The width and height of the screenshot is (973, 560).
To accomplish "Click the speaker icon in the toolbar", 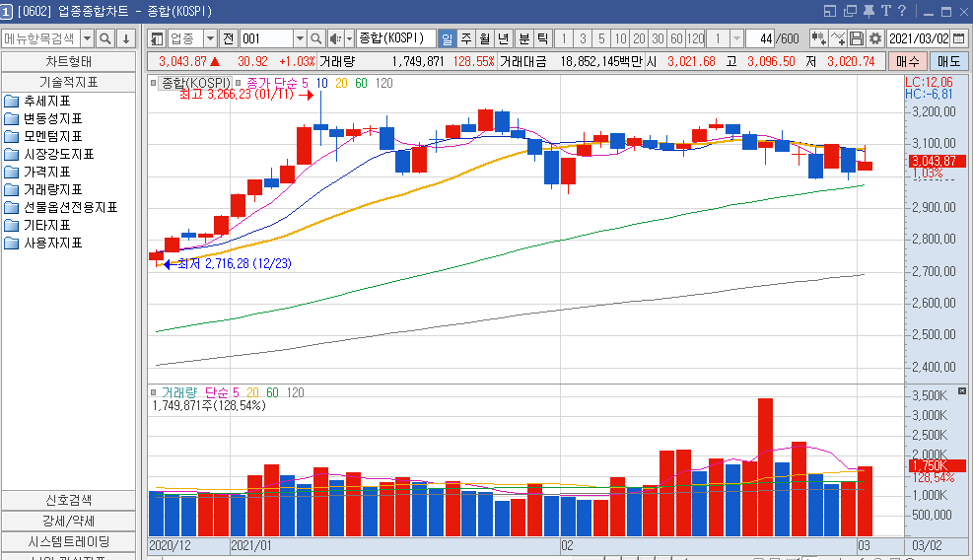I will [x=335, y=38].
